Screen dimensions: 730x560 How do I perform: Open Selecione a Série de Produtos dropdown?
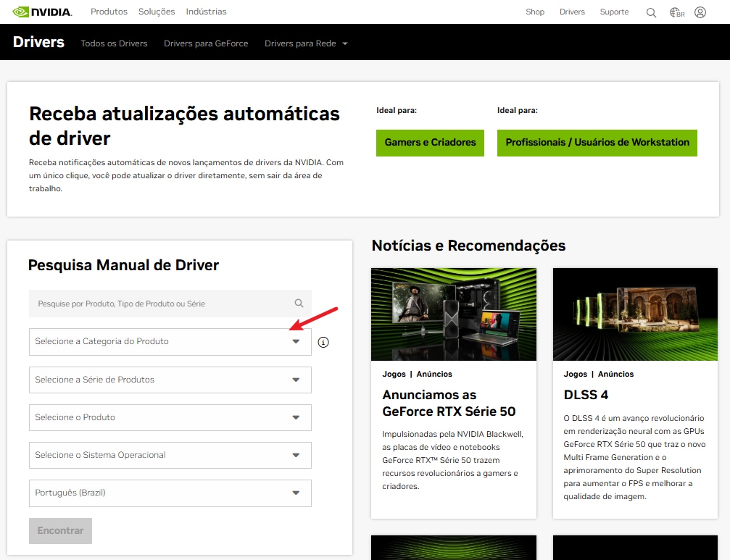[170, 380]
